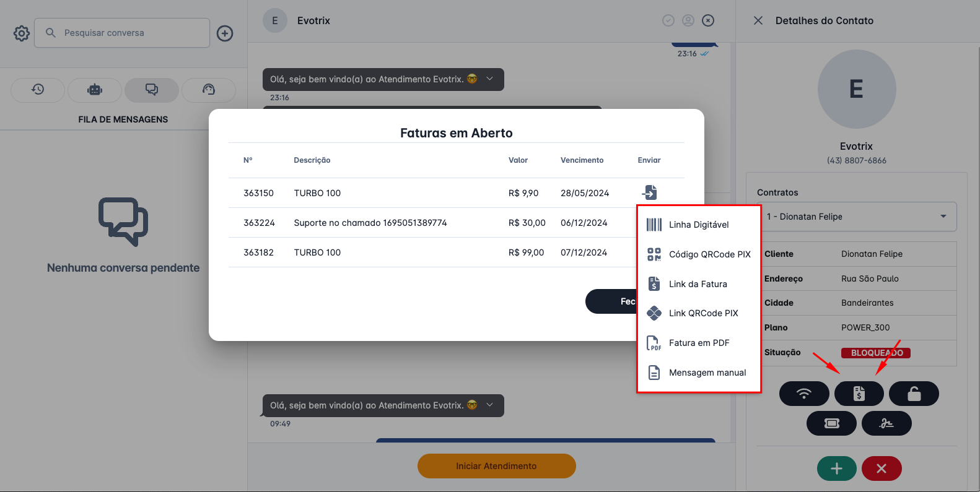Click the new conversation plus icon

click(225, 33)
